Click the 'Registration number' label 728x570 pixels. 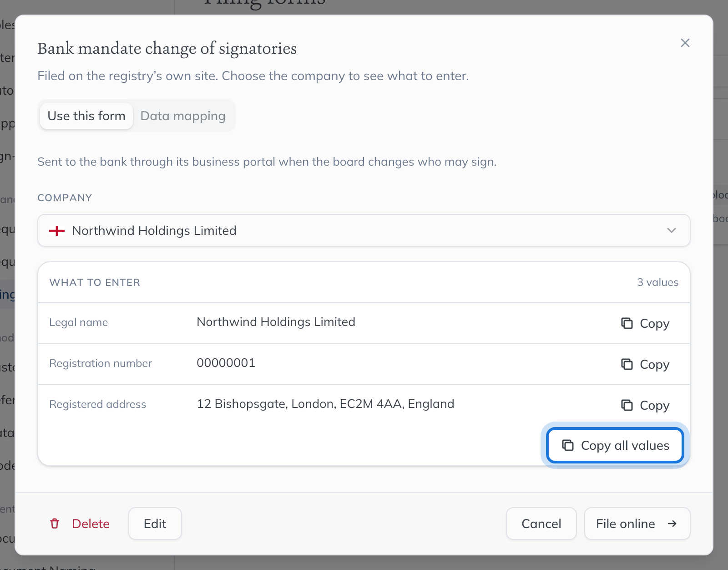pos(100,363)
